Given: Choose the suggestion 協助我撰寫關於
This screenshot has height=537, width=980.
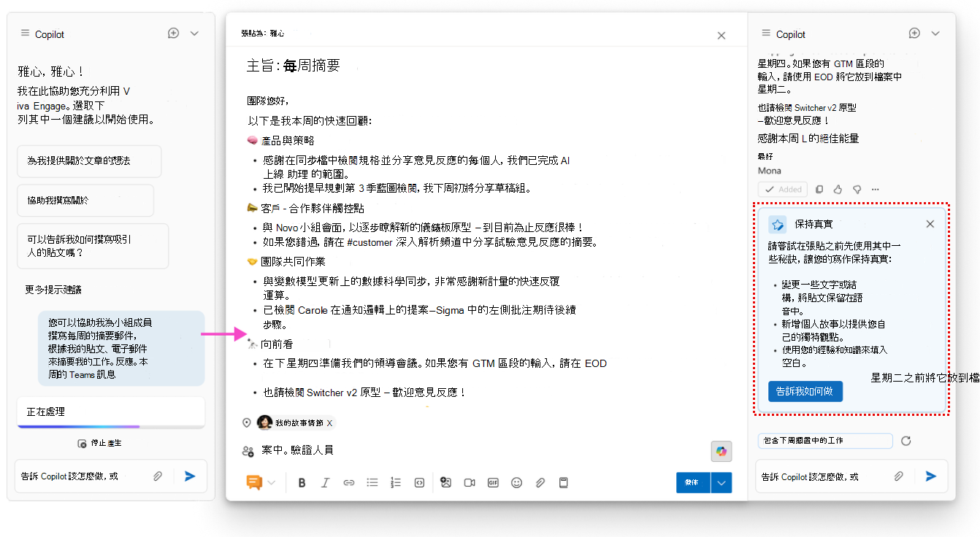Looking at the screenshot, I should click(85, 201).
